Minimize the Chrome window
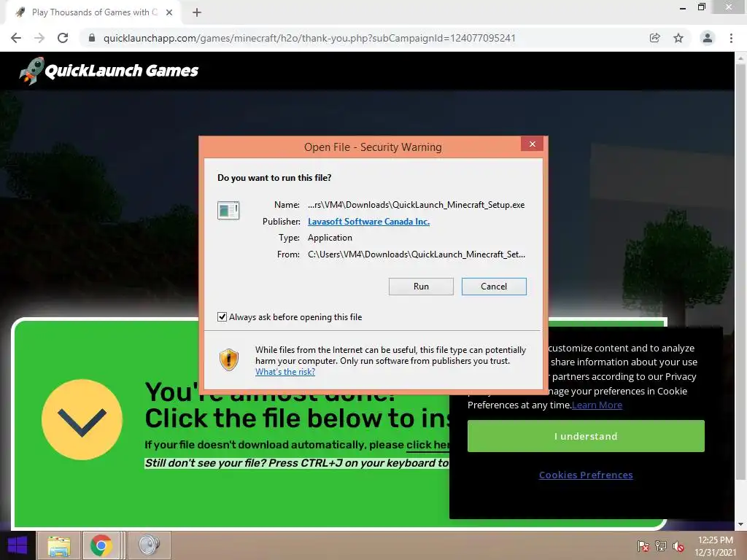Screen dimensions: 747x560 pos(682,7)
